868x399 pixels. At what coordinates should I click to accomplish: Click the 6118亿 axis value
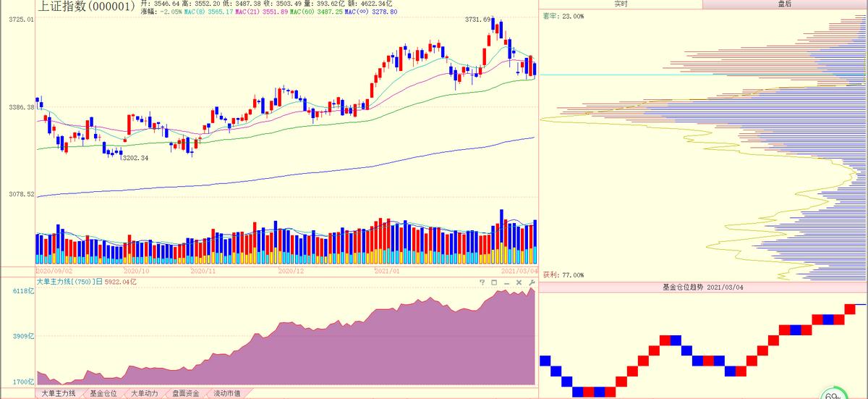click(x=22, y=291)
